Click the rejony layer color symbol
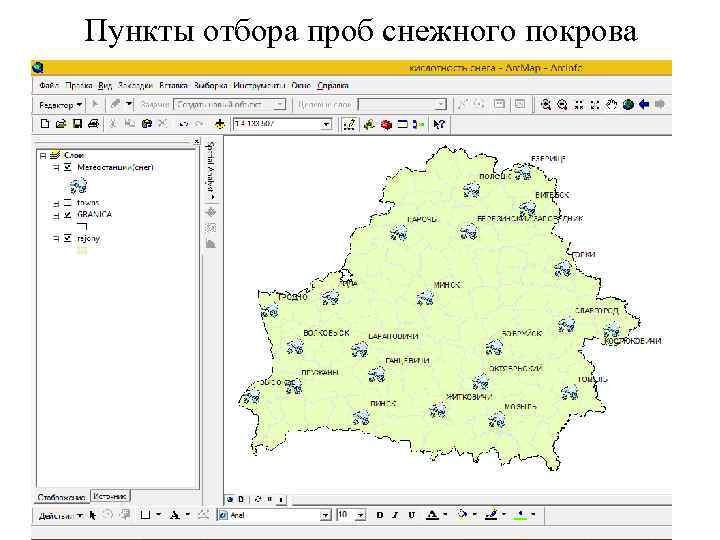 pos(82,251)
